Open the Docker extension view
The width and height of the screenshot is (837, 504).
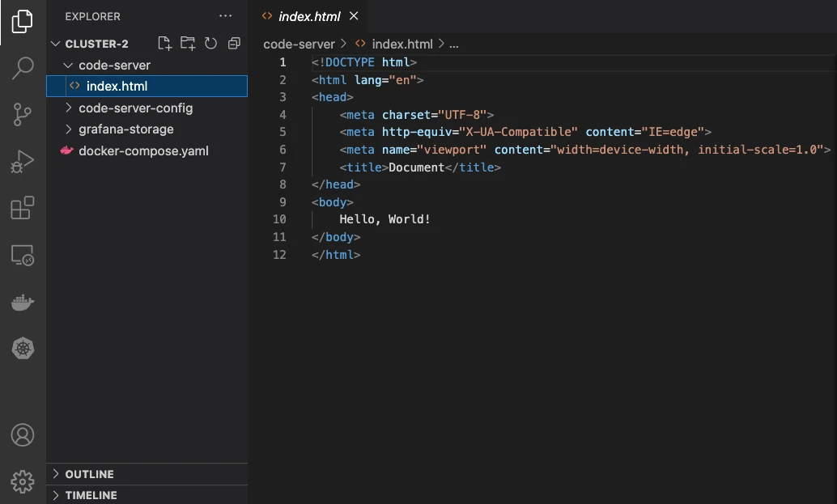(22, 302)
